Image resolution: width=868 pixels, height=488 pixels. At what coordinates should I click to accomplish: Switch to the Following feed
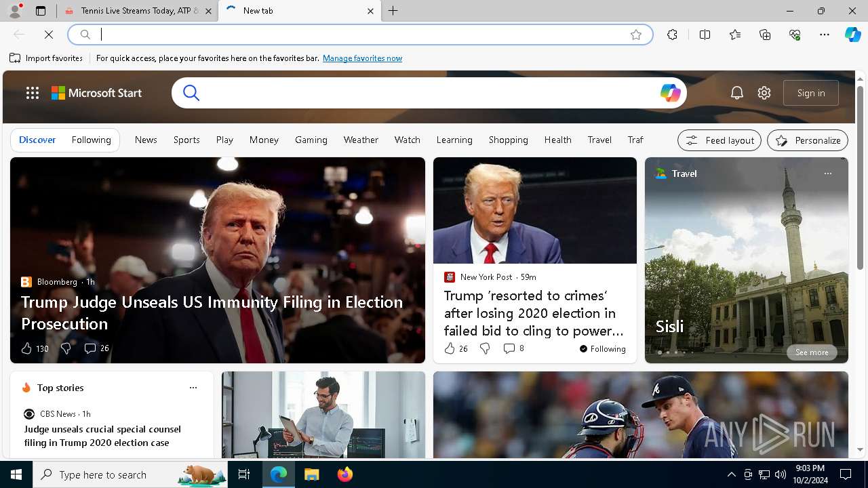[91, 140]
